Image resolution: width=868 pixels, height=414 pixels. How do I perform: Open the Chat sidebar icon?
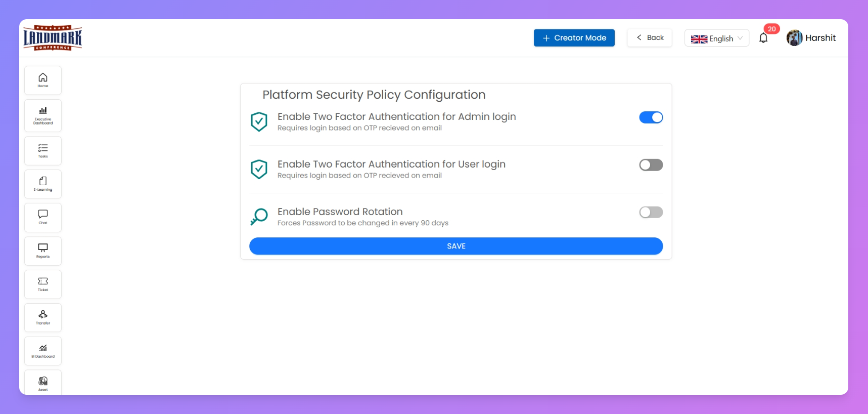(x=43, y=217)
